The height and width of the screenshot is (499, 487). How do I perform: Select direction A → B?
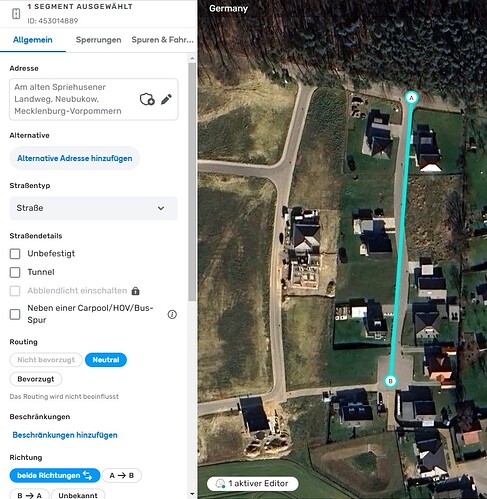tap(122, 475)
